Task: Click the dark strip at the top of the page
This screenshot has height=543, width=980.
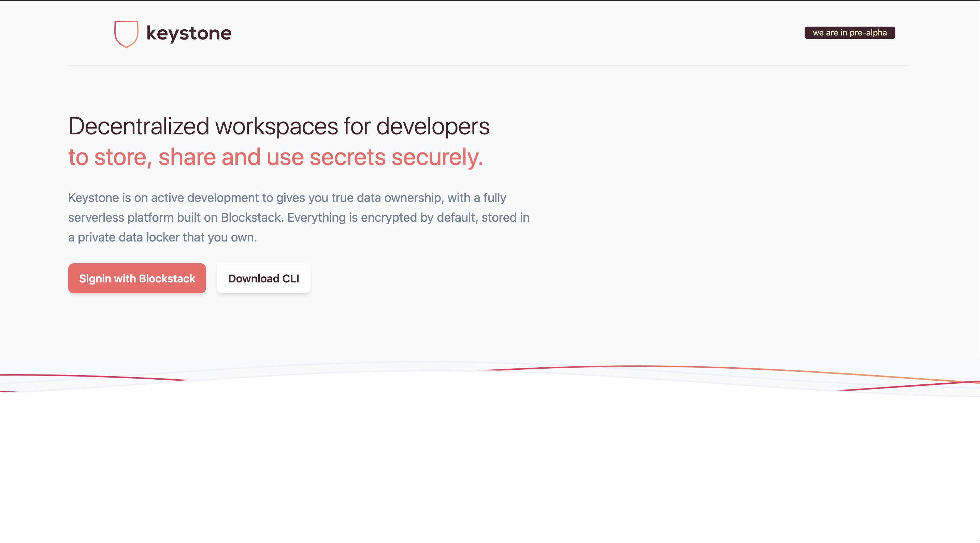Action: (490, 0)
